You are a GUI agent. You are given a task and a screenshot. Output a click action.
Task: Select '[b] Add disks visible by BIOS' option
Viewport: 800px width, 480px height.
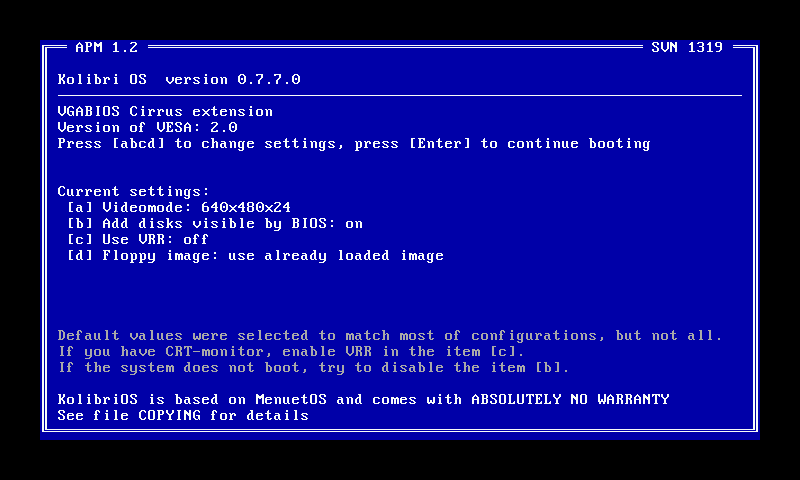[215, 224]
